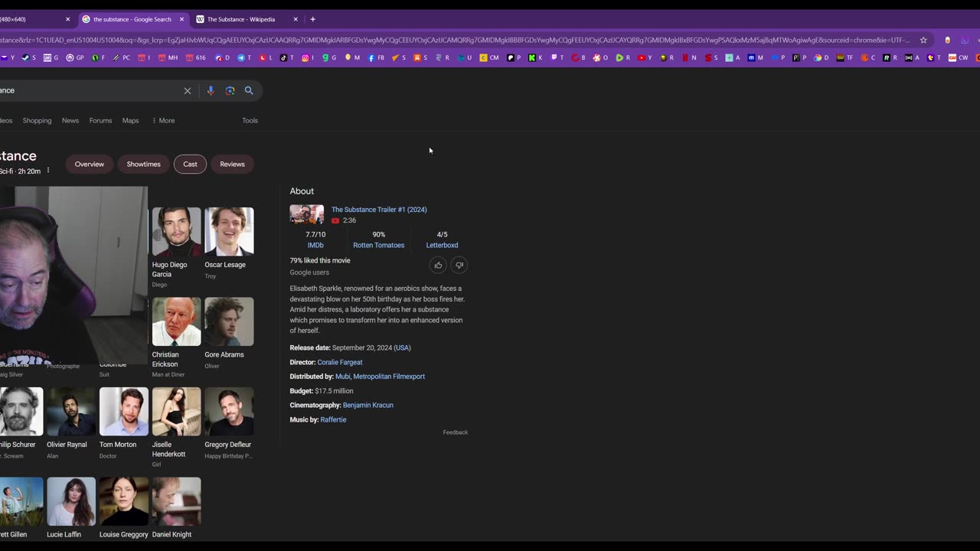This screenshot has width=980, height=551.
Task: Play the trailer video thumbnail
Action: pos(306,214)
